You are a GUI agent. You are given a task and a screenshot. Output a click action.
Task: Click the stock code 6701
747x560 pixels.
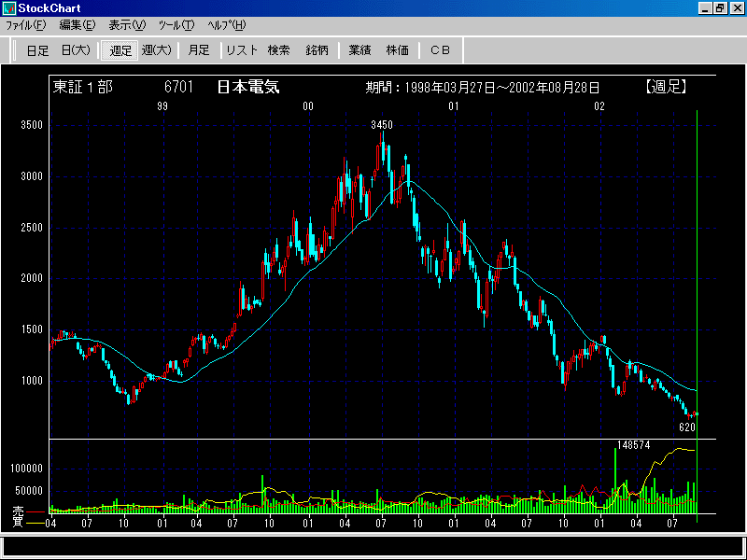[x=178, y=87]
